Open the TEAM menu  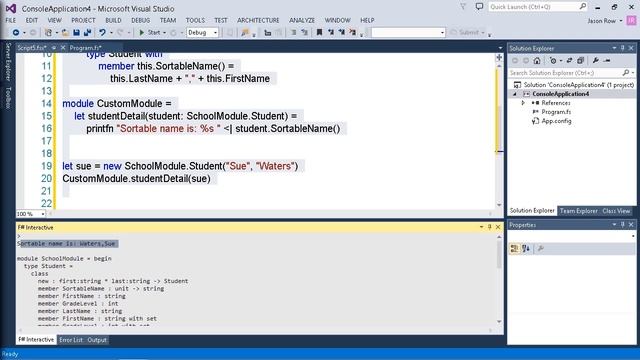(x=168, y=20)
